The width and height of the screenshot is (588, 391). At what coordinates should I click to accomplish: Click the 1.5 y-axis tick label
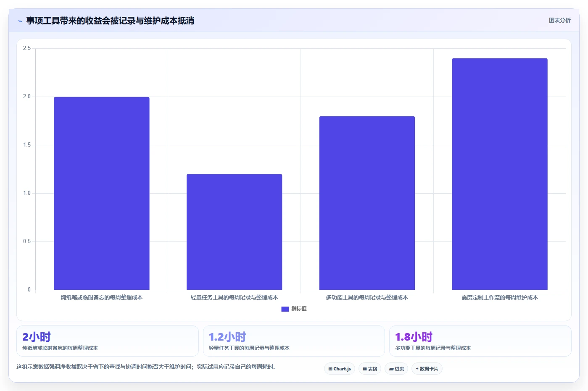tap(27, 145)
